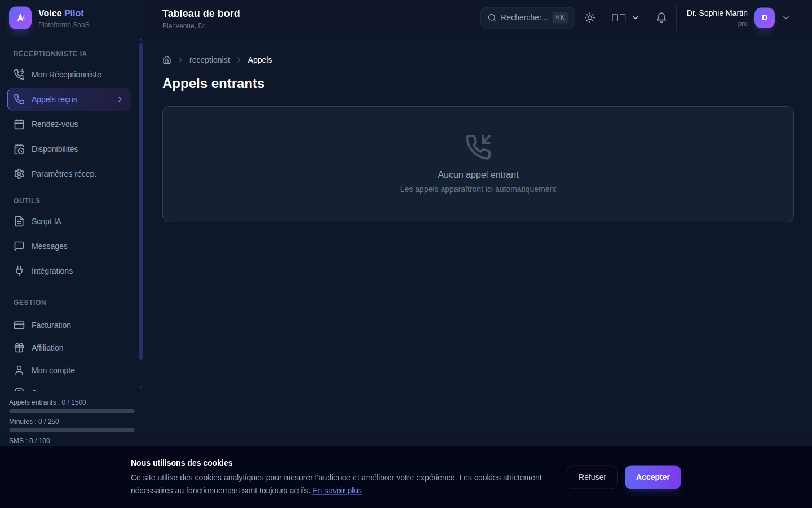Click the Intégrations plug icon
Viewport: 812px width, 508px height.
click(19, 271)
